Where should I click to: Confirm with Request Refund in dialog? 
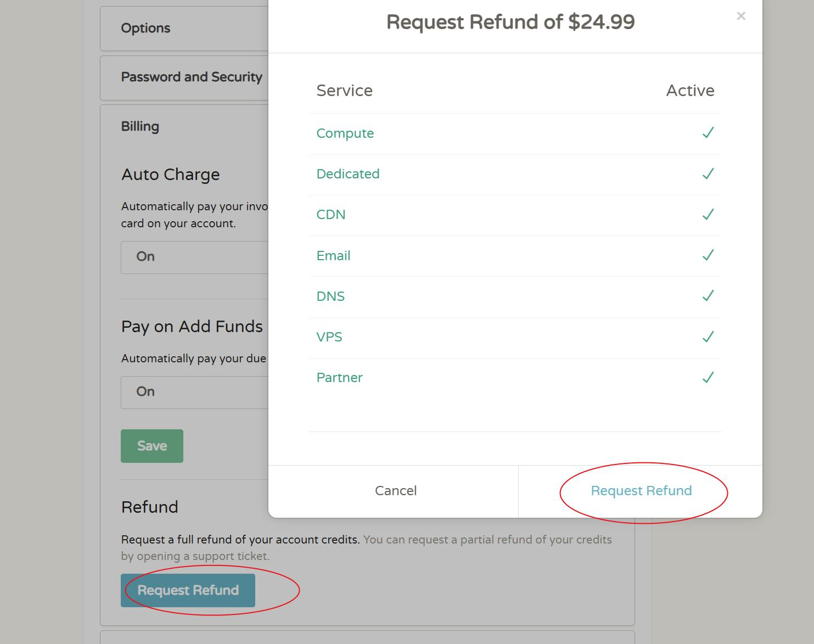[641, 491]
